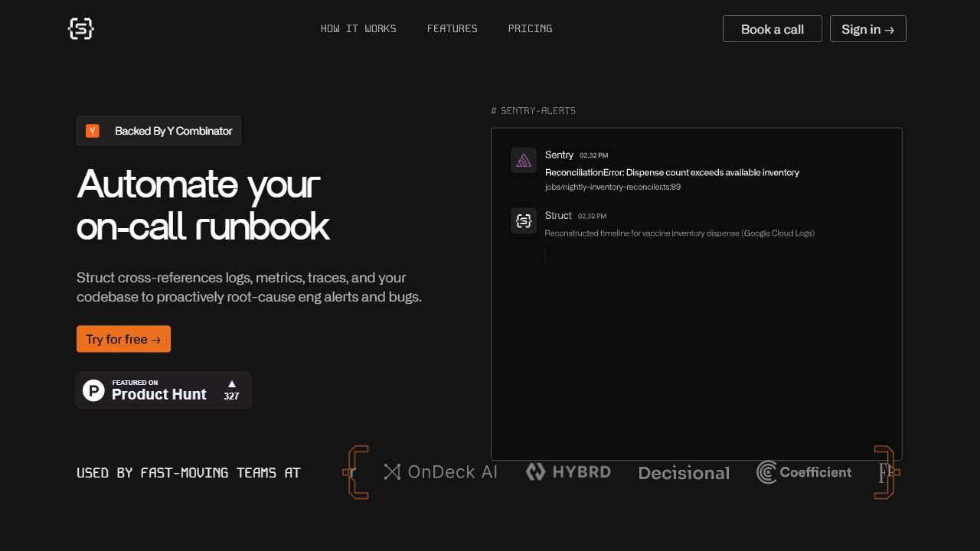The width and height of the screenshot is (980, 551).
Task: Open the Pricing page link
Action: click(530, 29)
